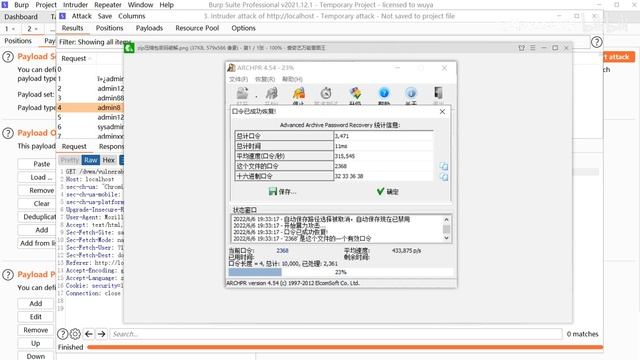Click the Open file icon in ARCHPR toolbar
Viewport: 640px width, 360px height.
(x=242, y=94)
